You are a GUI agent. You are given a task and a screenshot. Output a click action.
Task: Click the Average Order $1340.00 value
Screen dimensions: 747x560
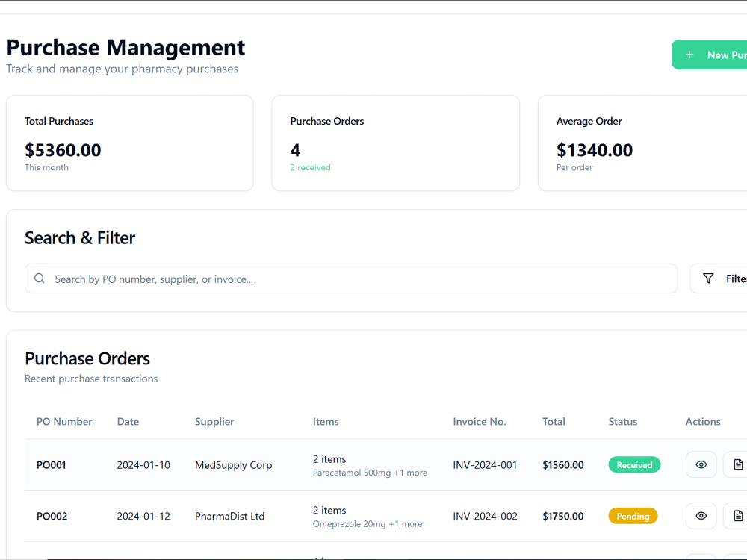595,150
